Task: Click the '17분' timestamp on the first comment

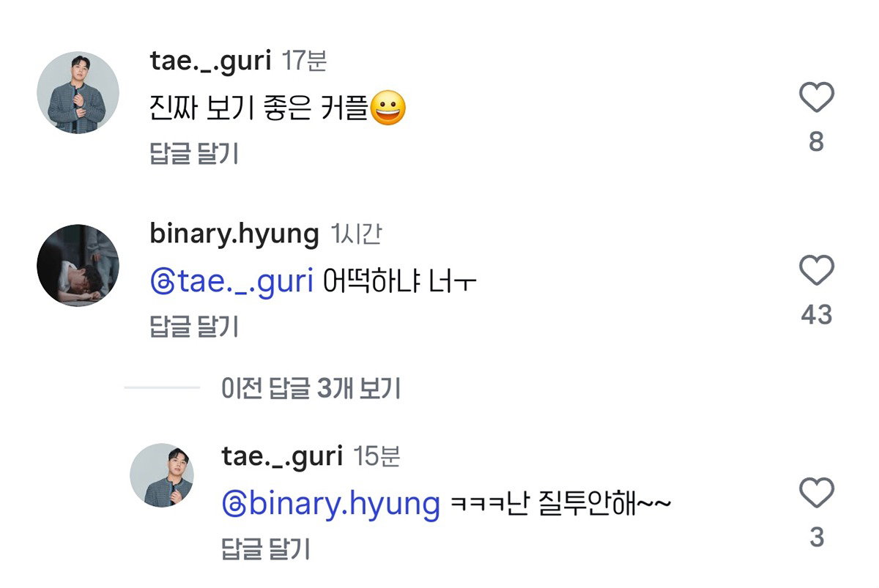Action: point(304,62)
